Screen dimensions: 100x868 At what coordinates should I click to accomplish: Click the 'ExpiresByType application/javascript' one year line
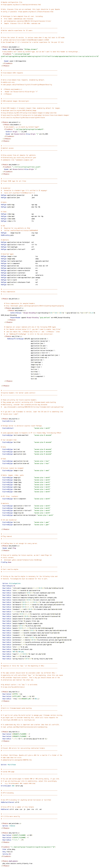click(26, 525)
